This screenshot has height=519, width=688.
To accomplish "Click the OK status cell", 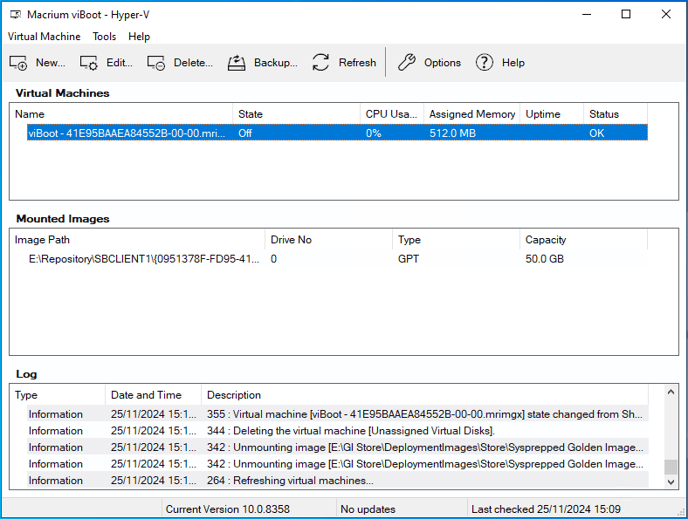I will 596,133.
